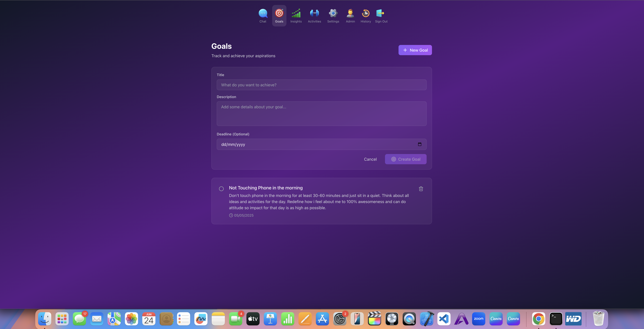
Task: Open Photos from the dock
Action: point(131,319)
